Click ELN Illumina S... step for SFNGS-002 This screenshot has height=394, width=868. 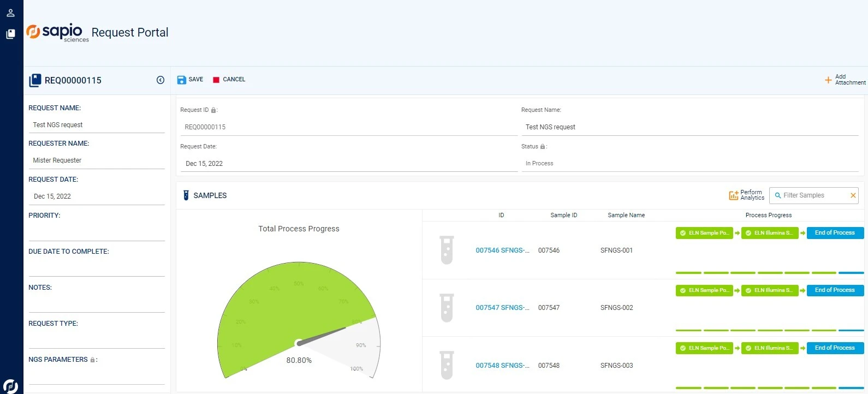tap(770, 290)
